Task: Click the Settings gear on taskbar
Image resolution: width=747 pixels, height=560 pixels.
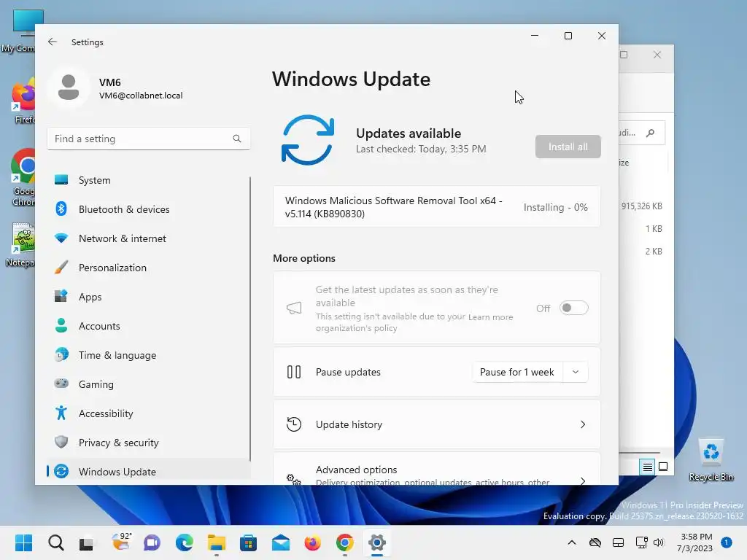Action: pyautogui.click(x=377, y=542)
